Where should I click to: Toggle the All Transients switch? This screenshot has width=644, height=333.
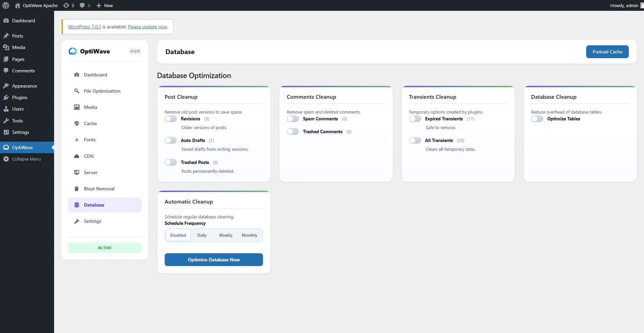[415, 140]
